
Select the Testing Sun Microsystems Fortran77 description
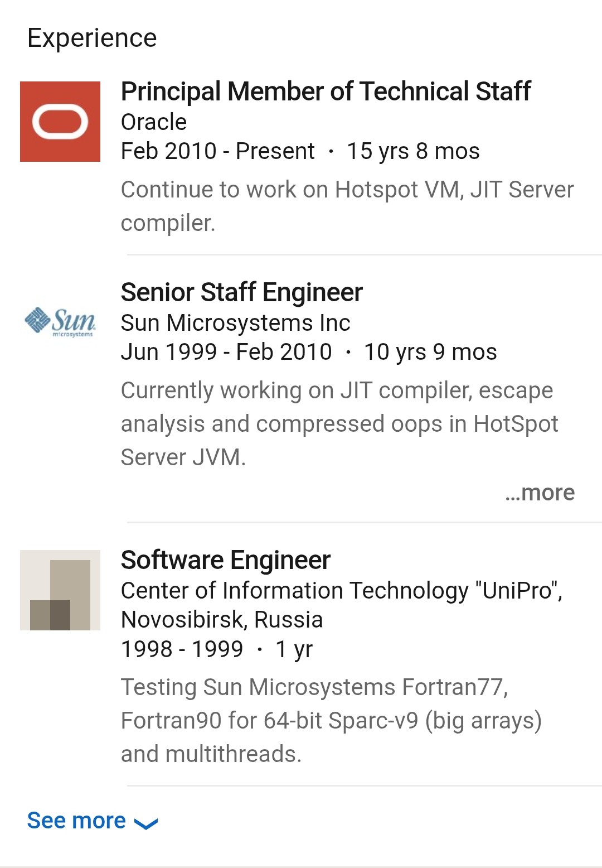(x=331, y=720)
